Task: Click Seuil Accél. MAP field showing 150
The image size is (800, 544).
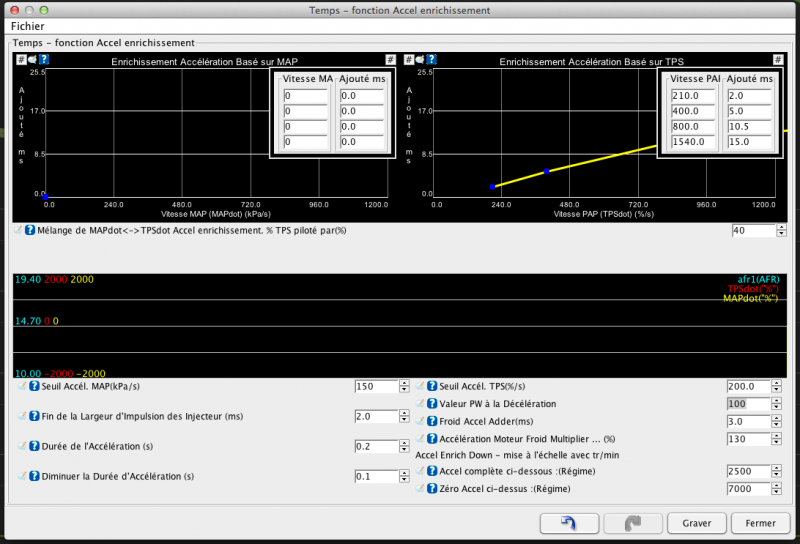Action: (377, 386)
